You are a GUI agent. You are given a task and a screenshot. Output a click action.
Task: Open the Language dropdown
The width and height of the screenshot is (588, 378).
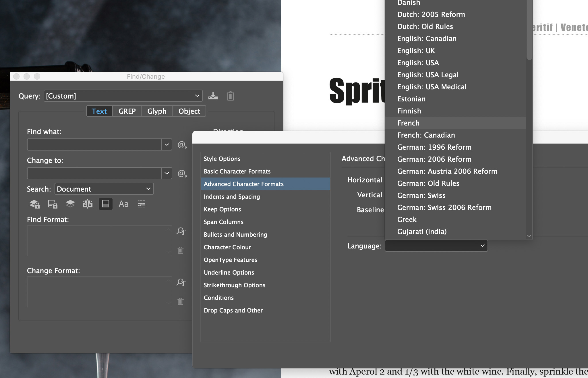coord(436,246)
